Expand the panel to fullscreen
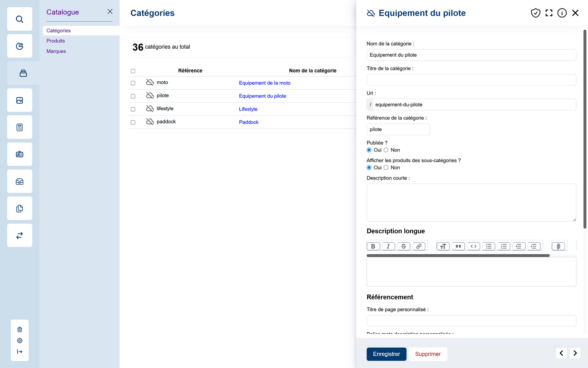The width and height of the screenshot is (588, 368). click(549, 13)
